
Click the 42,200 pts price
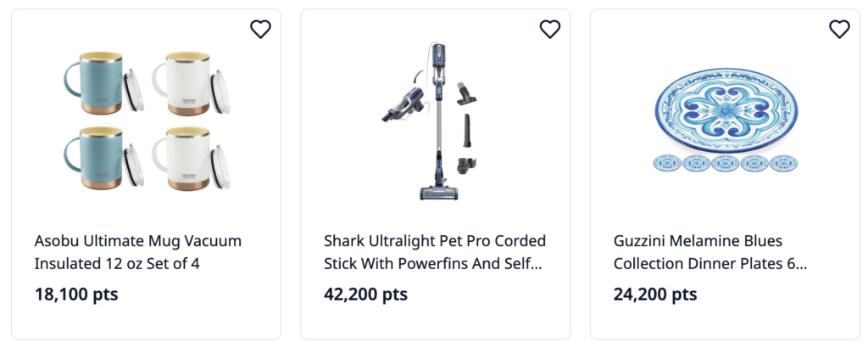(365, 295)
